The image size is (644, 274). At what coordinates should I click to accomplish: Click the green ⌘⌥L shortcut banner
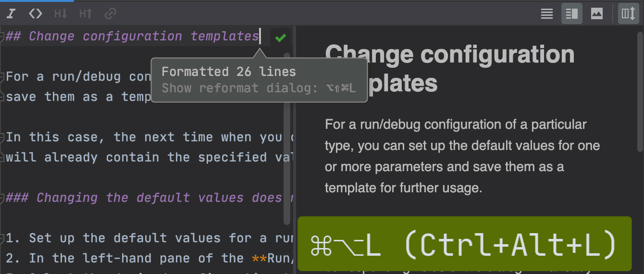pyautogui.click(x=464, y=244)
